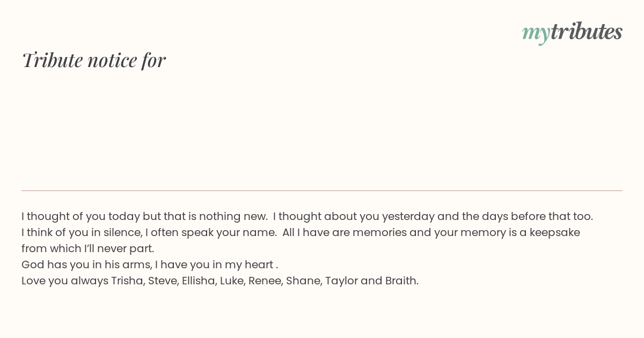Image resolution: width=644 pixels, height=338 pixels.
Task: Click the green "my" part of logo
Action: (536, 34)
